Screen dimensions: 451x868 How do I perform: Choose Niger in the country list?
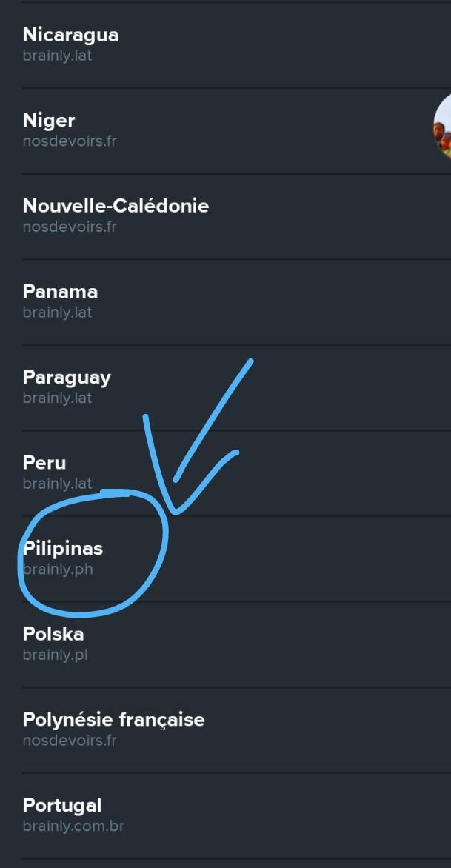(x=49, y=121)
